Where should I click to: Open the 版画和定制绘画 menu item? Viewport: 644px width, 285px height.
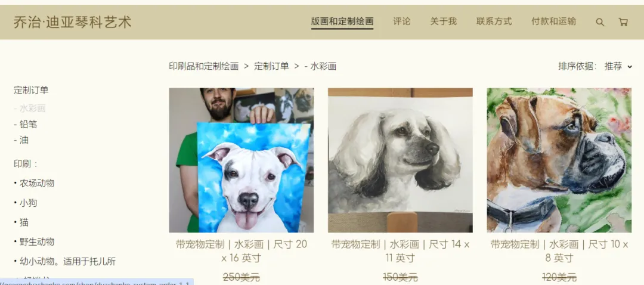tap(342, 22)
